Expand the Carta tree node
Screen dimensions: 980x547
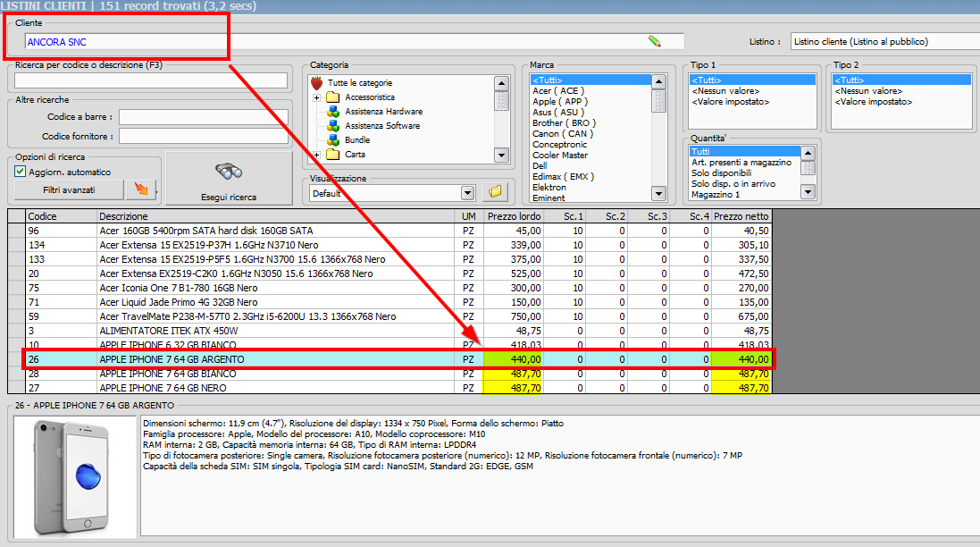tap(316, 155)
